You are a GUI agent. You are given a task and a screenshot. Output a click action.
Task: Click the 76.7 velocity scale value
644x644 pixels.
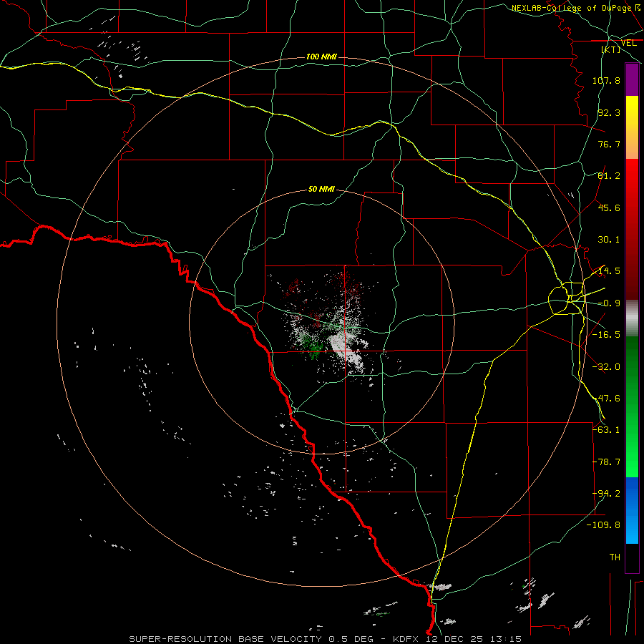coord(609,144)
